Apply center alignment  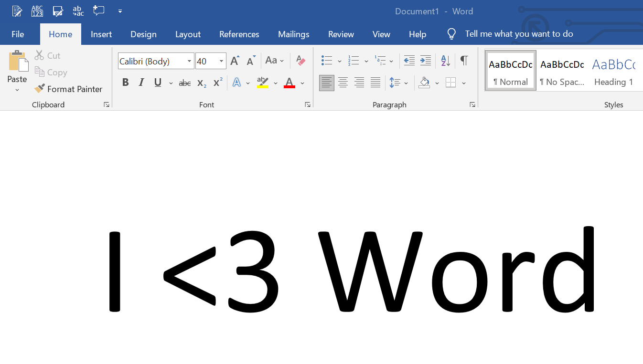(x=343, y=82)
